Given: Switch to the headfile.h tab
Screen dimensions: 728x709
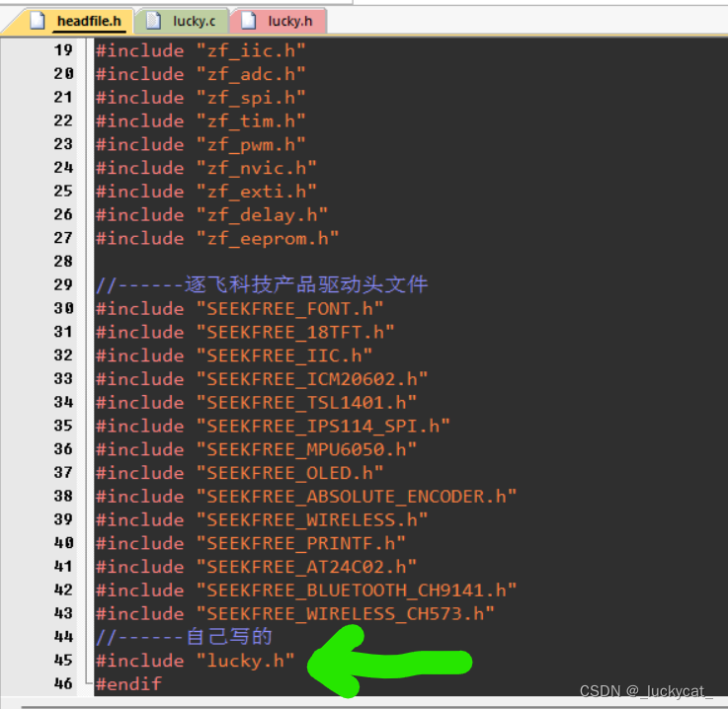Looking at the screenshot, I should pyautogui.click(x=74, y=22).
